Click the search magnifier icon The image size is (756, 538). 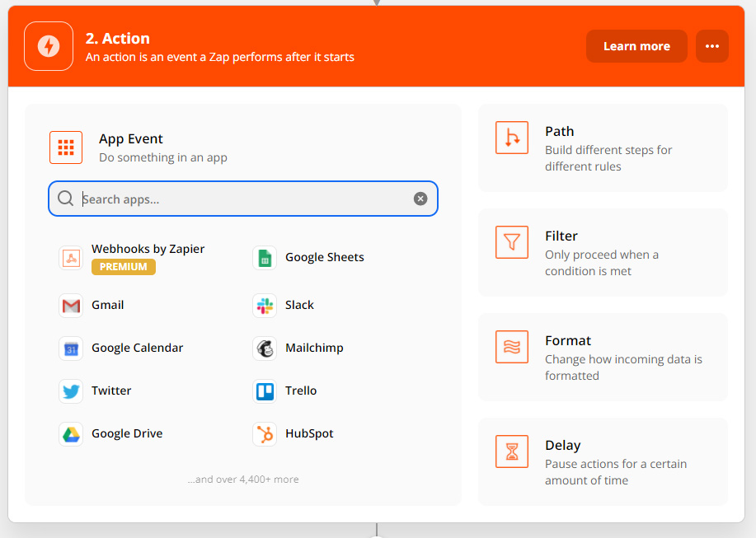click(x=66, y=198)
